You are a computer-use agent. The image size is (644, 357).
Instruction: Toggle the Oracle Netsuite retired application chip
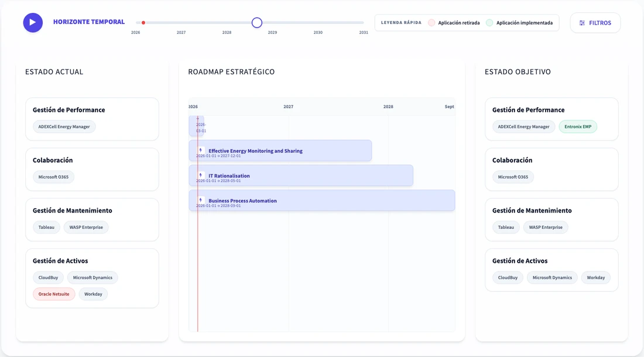(x=54, y=294)
